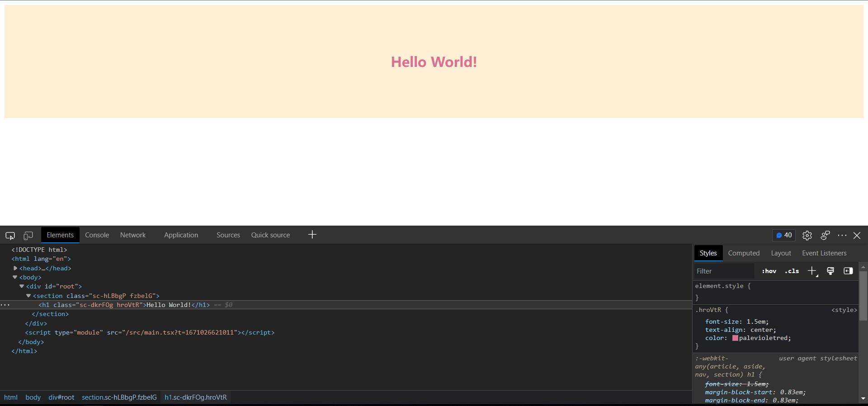Click the 40 issues counter button

point(784,235)
